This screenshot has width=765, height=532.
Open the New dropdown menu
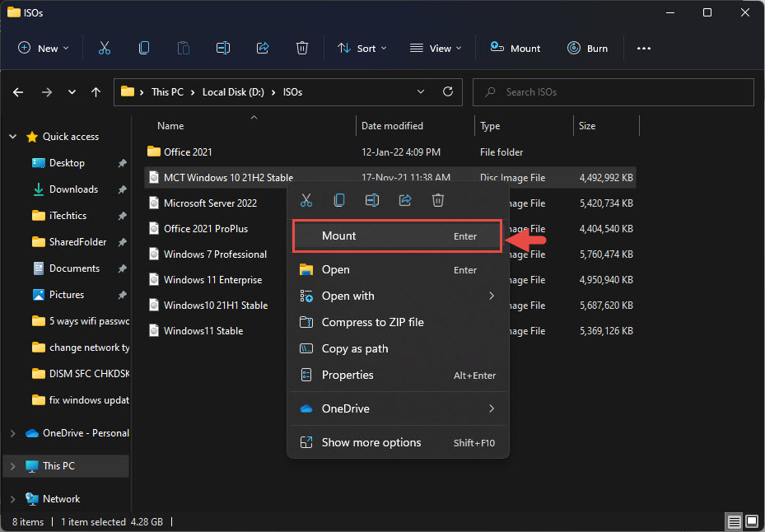[x=43, y=48]
